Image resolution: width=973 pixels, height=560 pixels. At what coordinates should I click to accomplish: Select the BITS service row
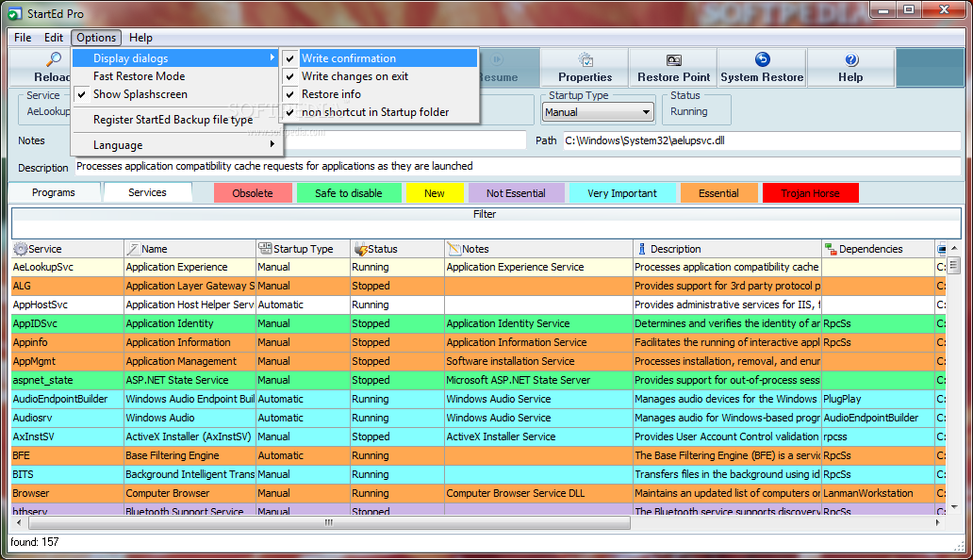478,474
